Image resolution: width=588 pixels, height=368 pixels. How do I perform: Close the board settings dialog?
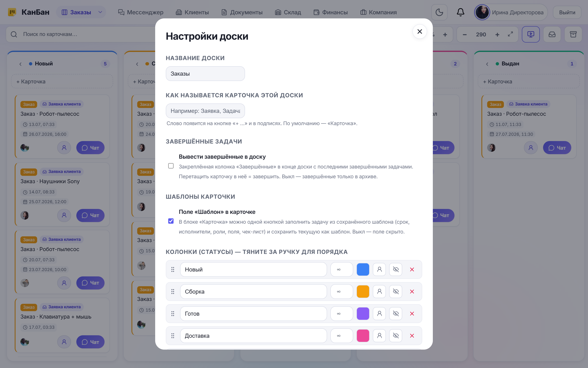click(x=420, y=31)
